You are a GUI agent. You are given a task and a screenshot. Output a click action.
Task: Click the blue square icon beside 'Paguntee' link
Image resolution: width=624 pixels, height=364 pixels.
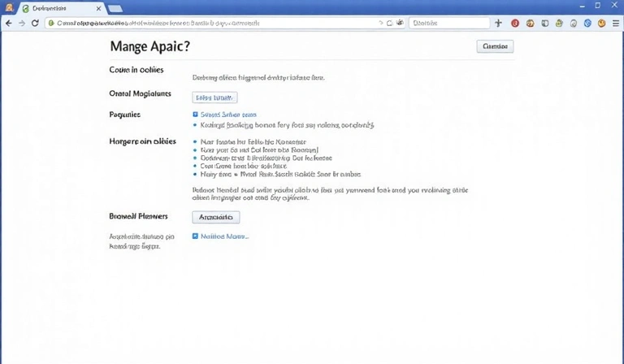(195, 115)
